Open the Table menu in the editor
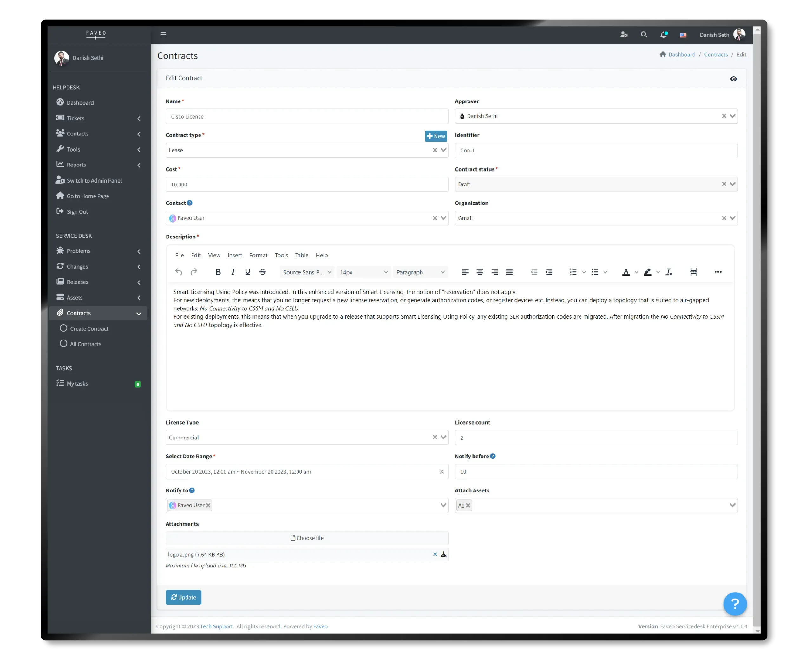Screen dimensions: 812x668 (301, 255)
